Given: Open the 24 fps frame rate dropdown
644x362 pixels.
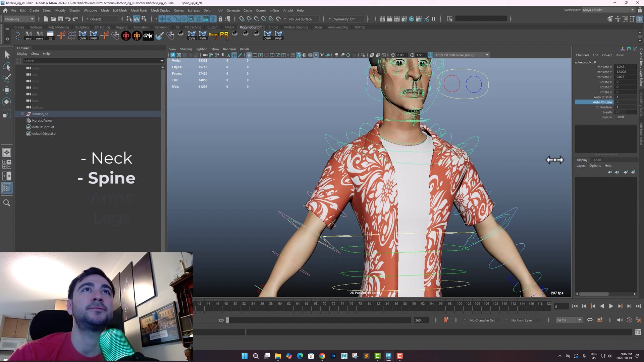Looking at the screenshot, I should point(569,320).
